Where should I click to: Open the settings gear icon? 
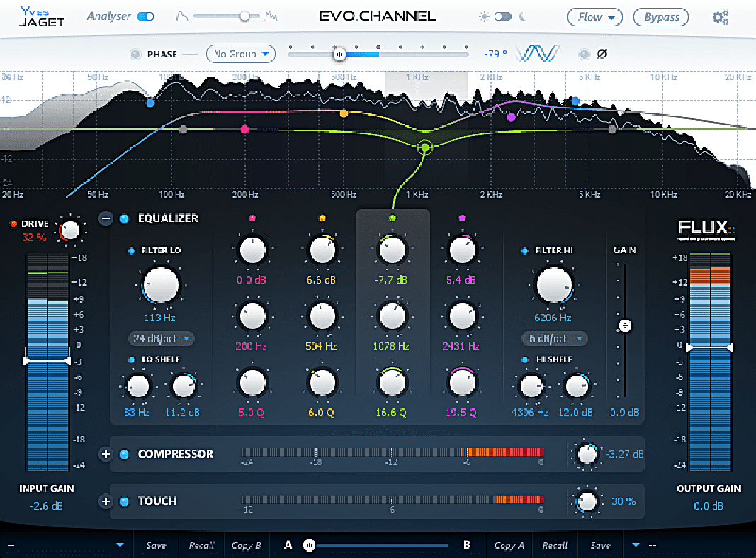click(721, 18)
